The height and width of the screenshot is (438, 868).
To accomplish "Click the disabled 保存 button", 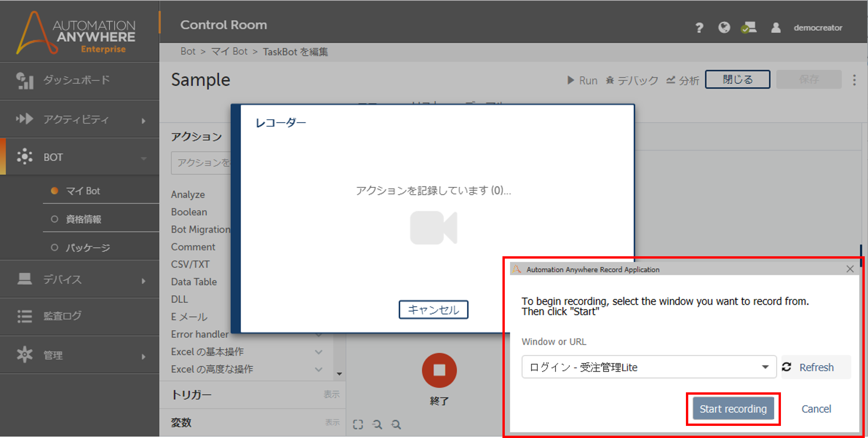I will coord(809,80).
